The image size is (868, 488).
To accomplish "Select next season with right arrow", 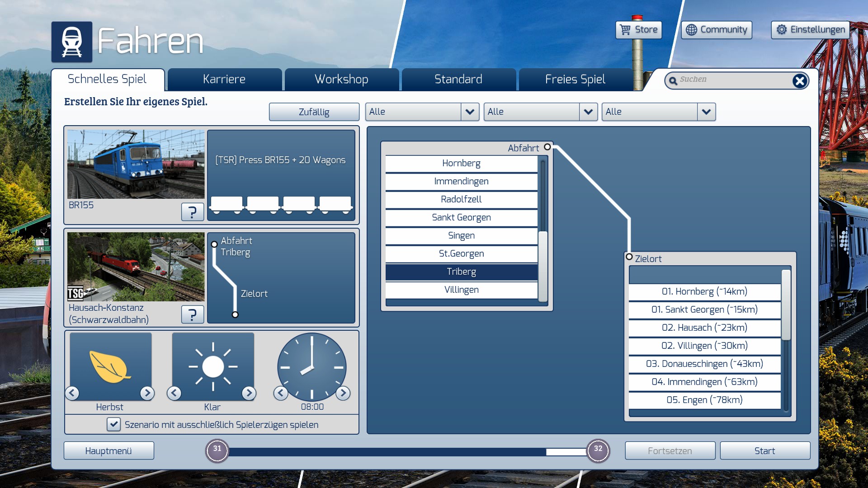I will point(147,393).
